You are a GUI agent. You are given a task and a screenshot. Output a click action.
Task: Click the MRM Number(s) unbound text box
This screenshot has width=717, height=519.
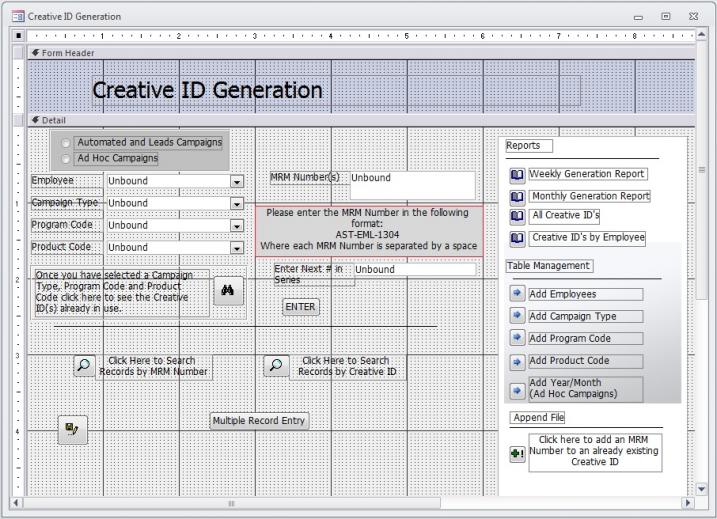pos(411,184)
